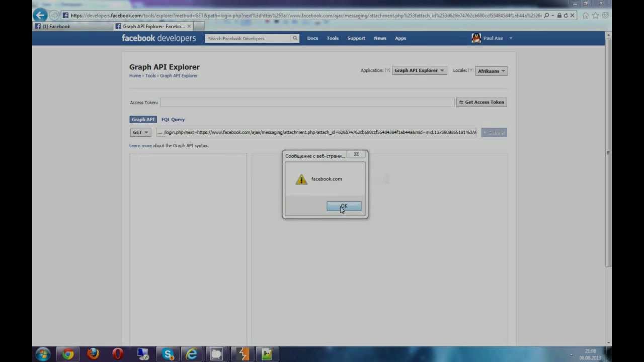The height and width of the screenshot is (362, 644).
Task: Click OK in the facebook.com alert dialog
Action: click(344, 206)
